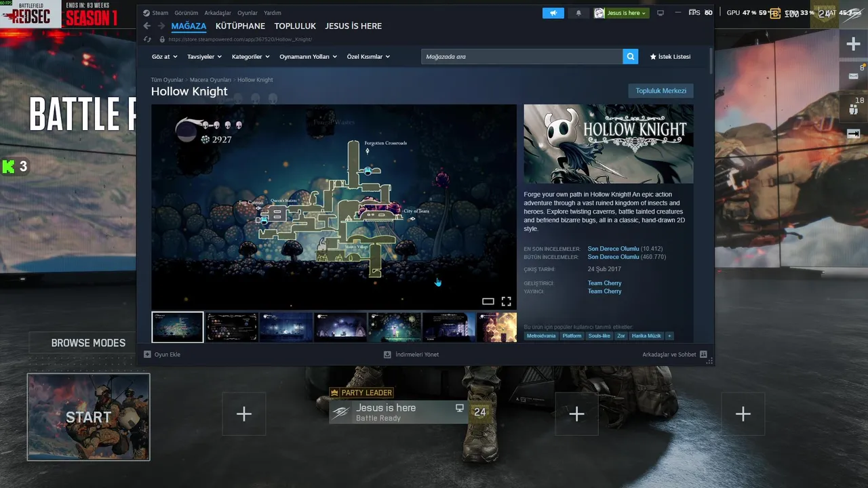The height and width of the screenshot is (488, 868).
Task: Click the Metroidvania tag
Action: 540,335
